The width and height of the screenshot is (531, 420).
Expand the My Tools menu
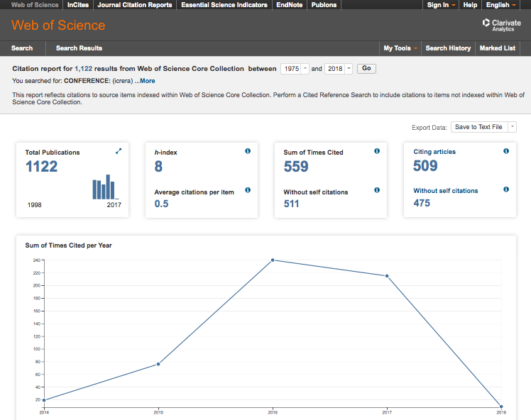pyautogui.click(x=400, y=48)
